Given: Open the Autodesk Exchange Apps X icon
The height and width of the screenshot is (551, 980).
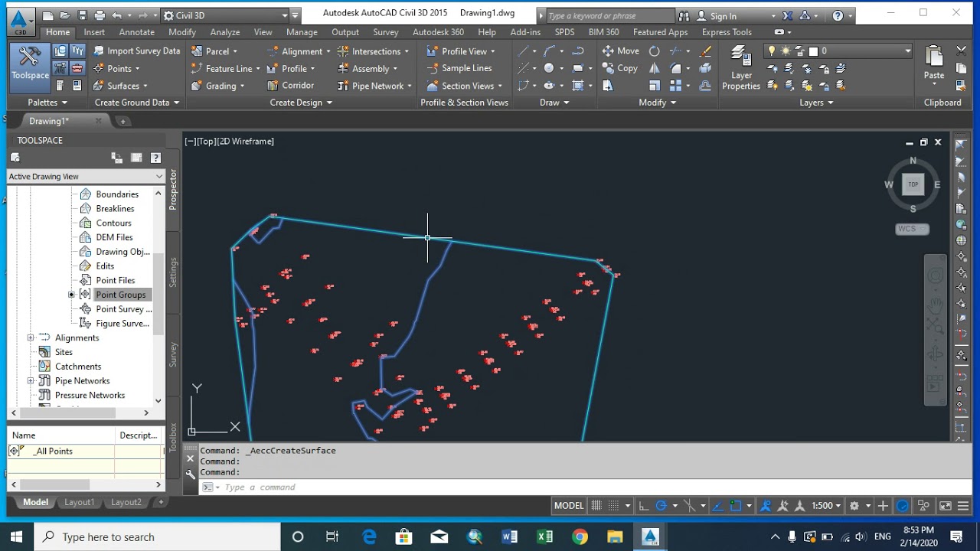Looking at the screenshot, I should 788,15.
